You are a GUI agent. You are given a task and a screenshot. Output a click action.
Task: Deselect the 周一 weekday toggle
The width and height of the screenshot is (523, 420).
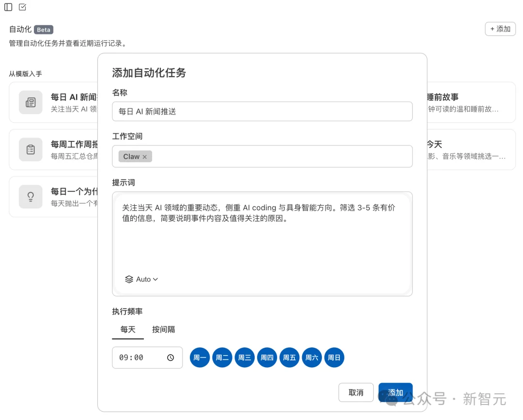point(200,358)
